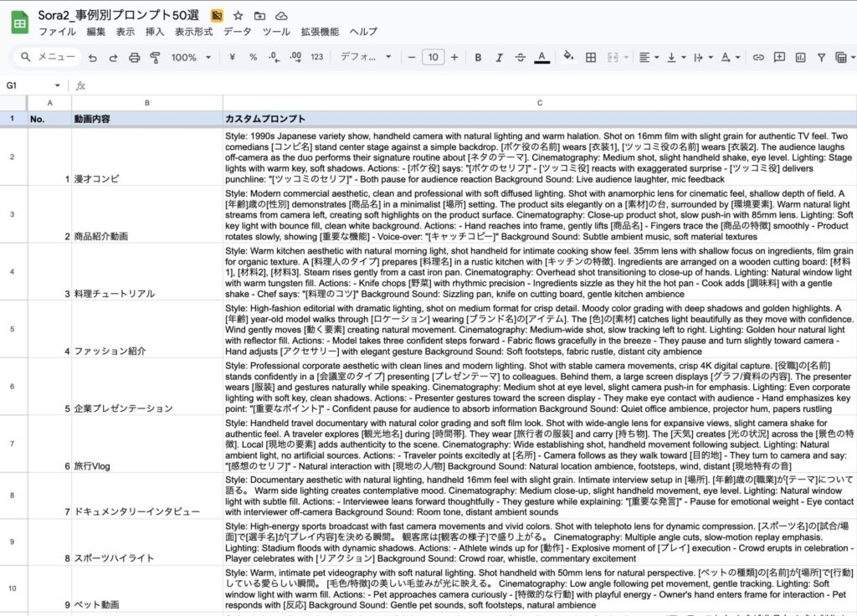Toggle bold formatting

pos(478,58)
